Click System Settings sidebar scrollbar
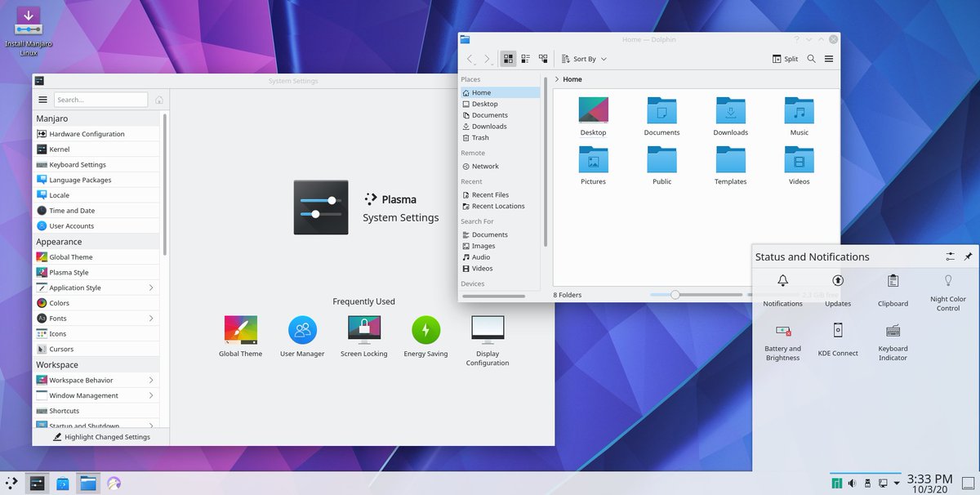Viewport: 980px width, 495px height. (x=165, y=184)
